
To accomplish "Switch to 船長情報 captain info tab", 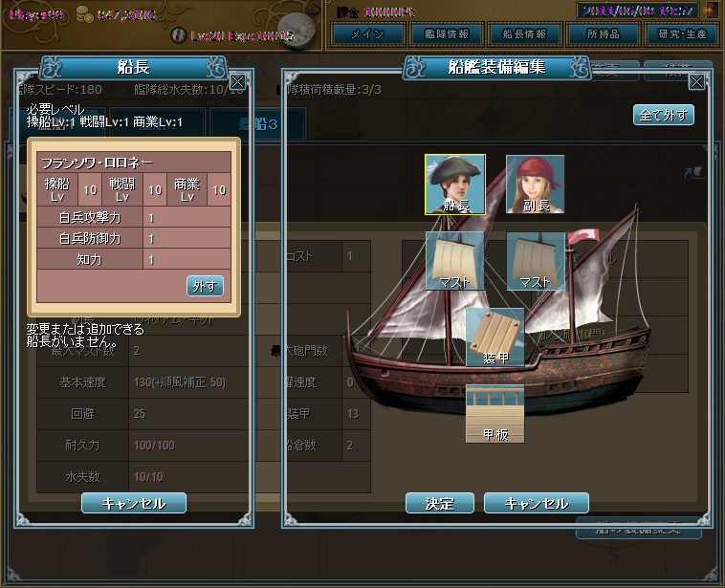I will pos(524,34).
